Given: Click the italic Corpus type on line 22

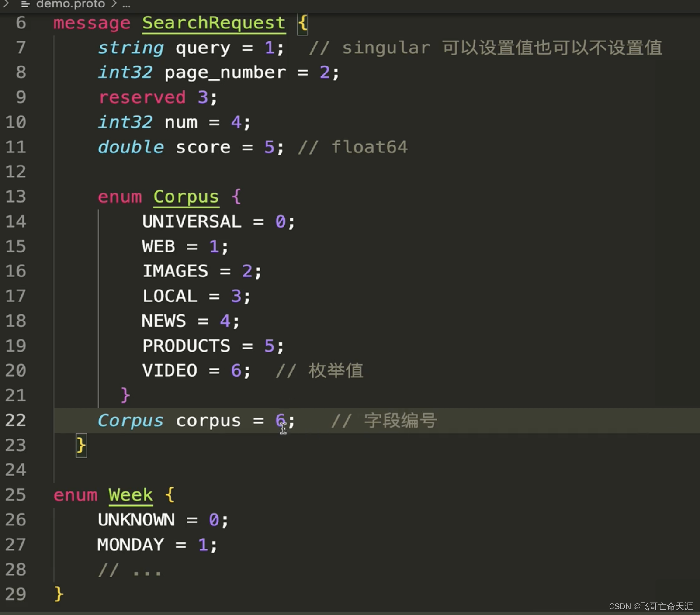Looking at the screenshot, I should (x=131, y=421).
